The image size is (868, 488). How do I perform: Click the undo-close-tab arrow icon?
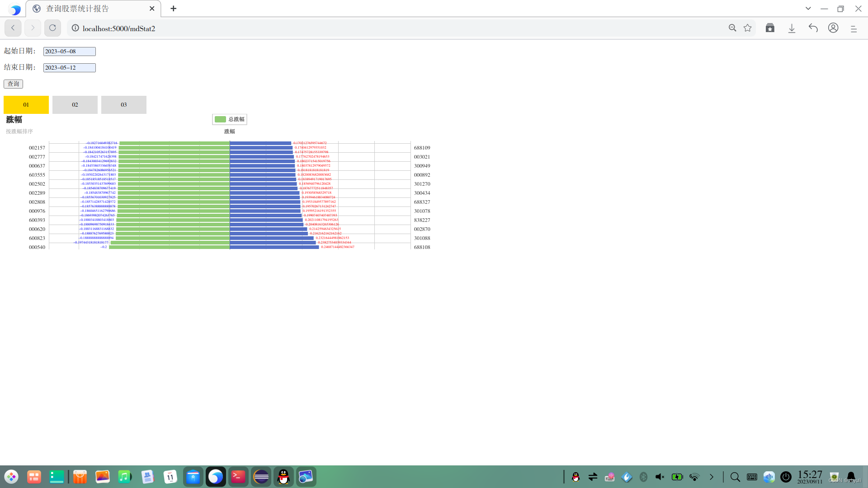pyautogui.click(x=813, y=28)
